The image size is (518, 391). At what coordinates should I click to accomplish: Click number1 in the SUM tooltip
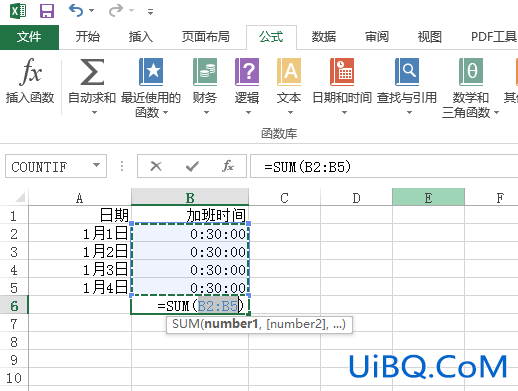(231, 324)
